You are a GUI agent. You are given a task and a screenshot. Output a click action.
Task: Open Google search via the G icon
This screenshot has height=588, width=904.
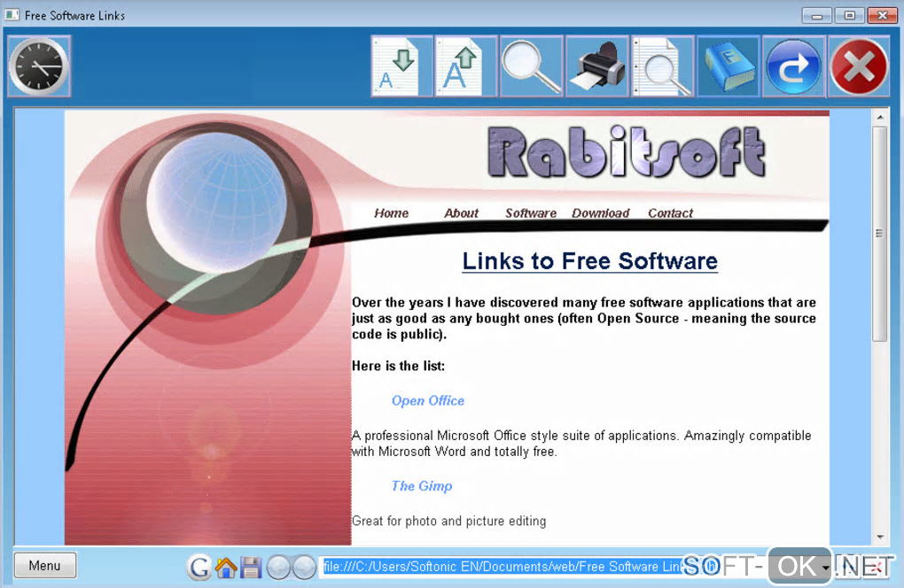pos(199,567)
